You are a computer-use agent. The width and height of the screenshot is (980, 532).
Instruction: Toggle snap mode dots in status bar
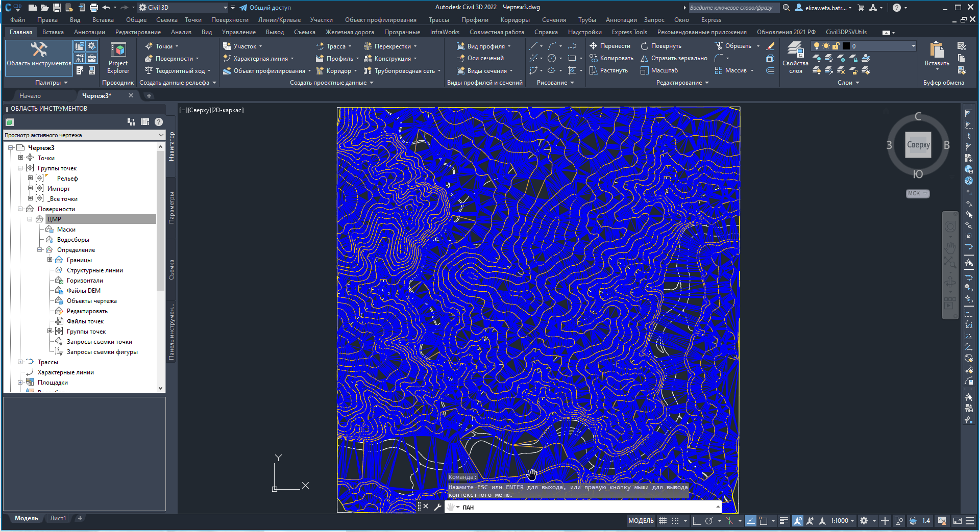click(675, 521)
